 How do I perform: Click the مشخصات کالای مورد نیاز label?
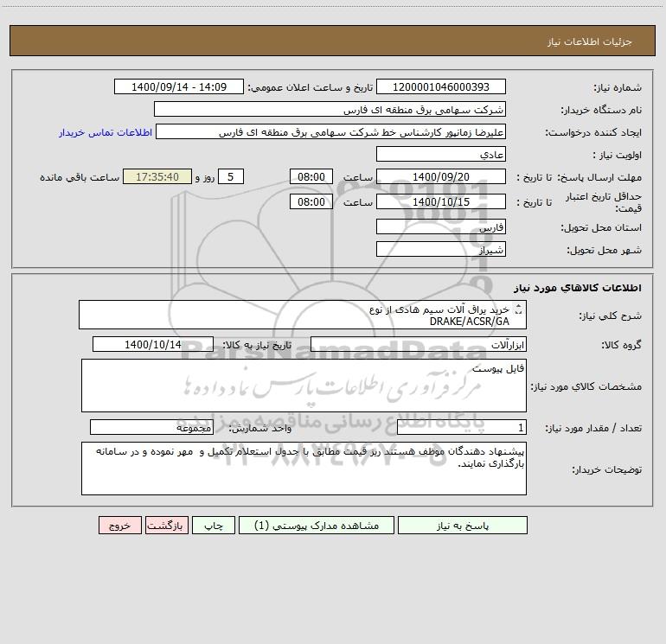pyautogui.click(x=586, y=386)
